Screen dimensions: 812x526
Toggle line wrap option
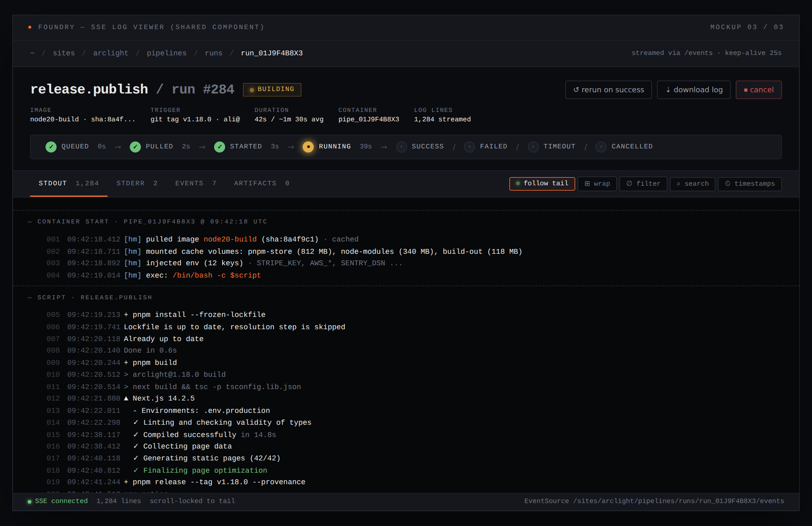[597, 184]
